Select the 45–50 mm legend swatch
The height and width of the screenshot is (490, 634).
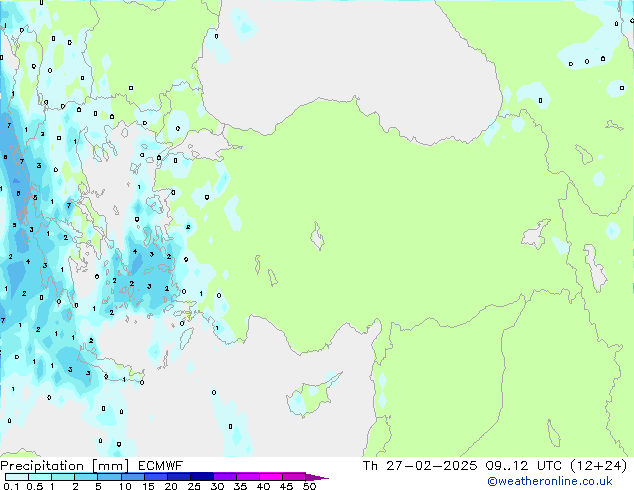[294, 477]
